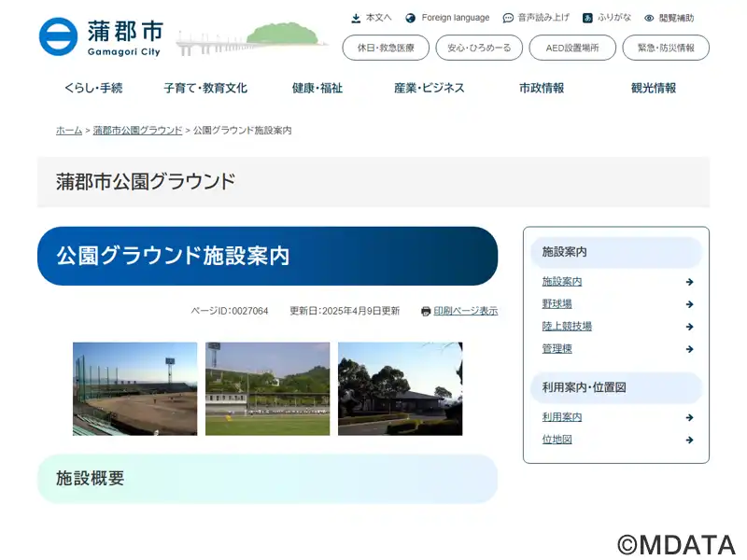This screenshot has width=747, height=560.
Task: Click the arrow icon next to 位置図
Action: tap(689, 440)
